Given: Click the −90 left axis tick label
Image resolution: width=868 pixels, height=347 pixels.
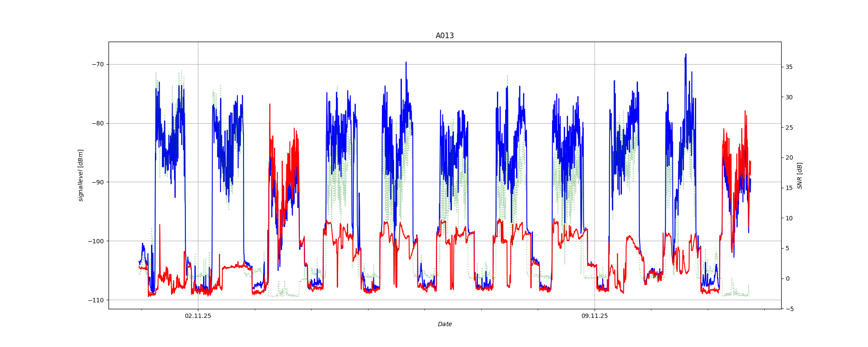Looking at the screenshot, I should (97, 182).
